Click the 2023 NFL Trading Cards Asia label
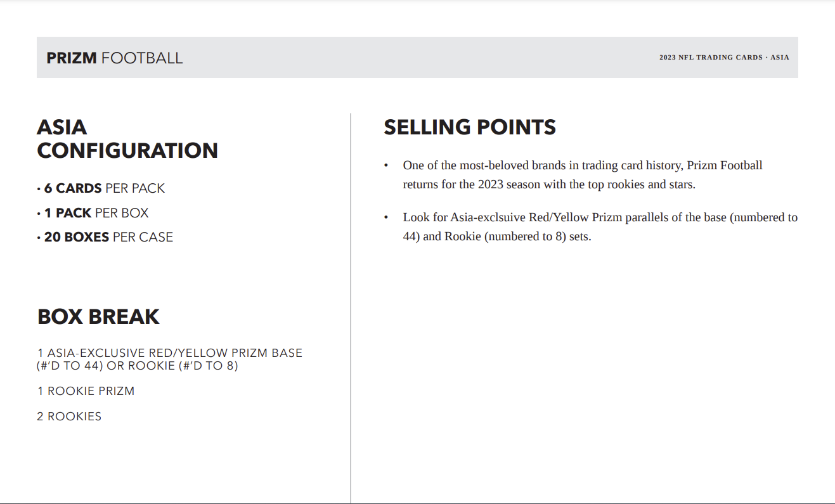The height and width of the screenshot is (504, 835). [x=723, y=58]
